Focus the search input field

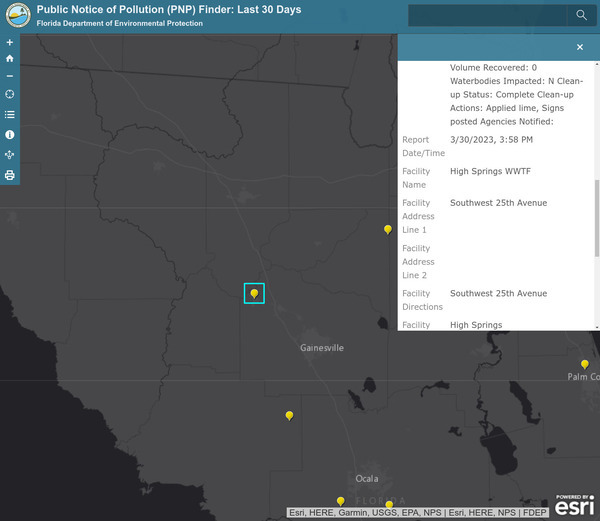pos(487,15)
